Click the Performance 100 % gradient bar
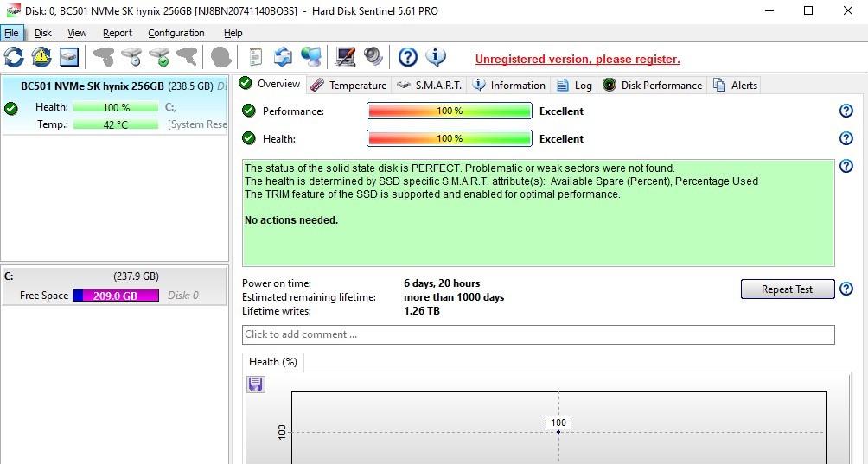 pyautogui.click(x=449, y=111)
